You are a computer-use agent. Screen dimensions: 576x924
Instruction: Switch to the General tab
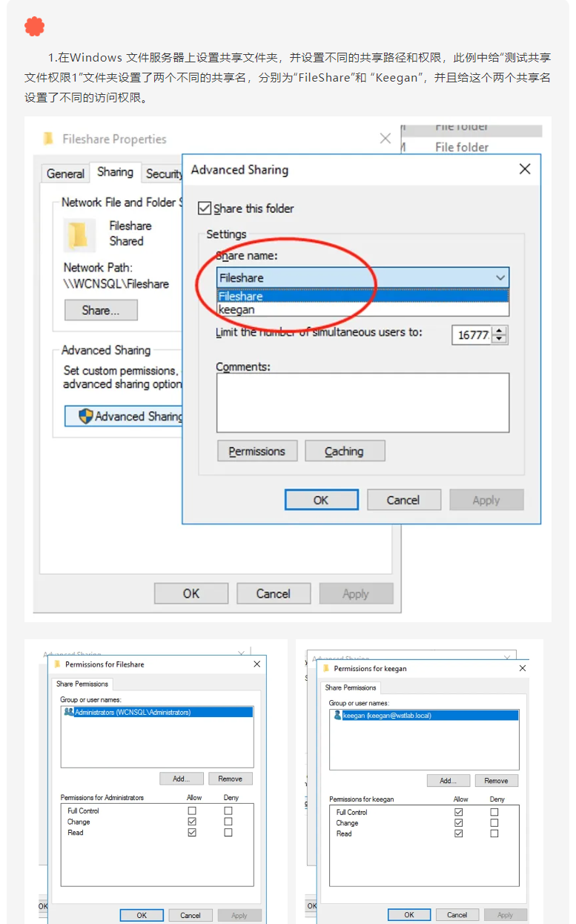tap(65, 174)
